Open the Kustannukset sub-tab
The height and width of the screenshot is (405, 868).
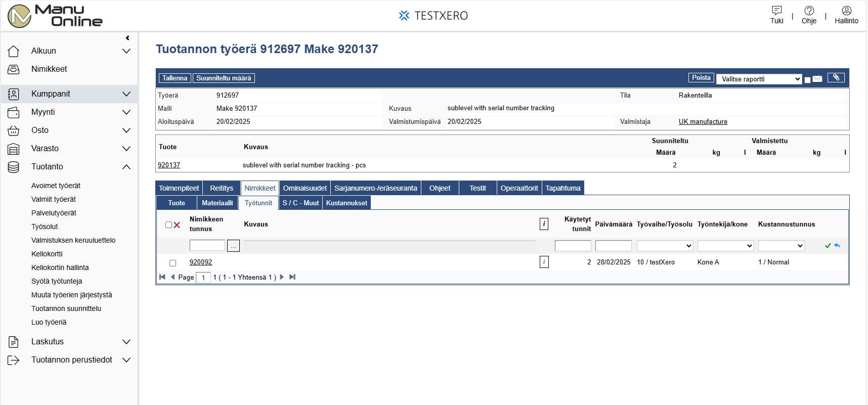pos(346,203)
